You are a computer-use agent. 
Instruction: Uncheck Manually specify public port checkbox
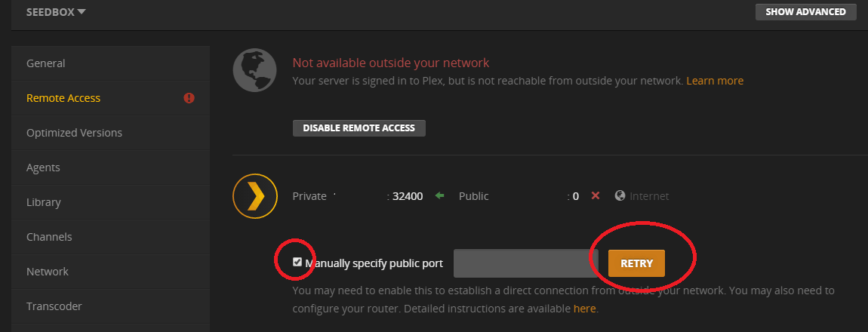pos(297,263)
